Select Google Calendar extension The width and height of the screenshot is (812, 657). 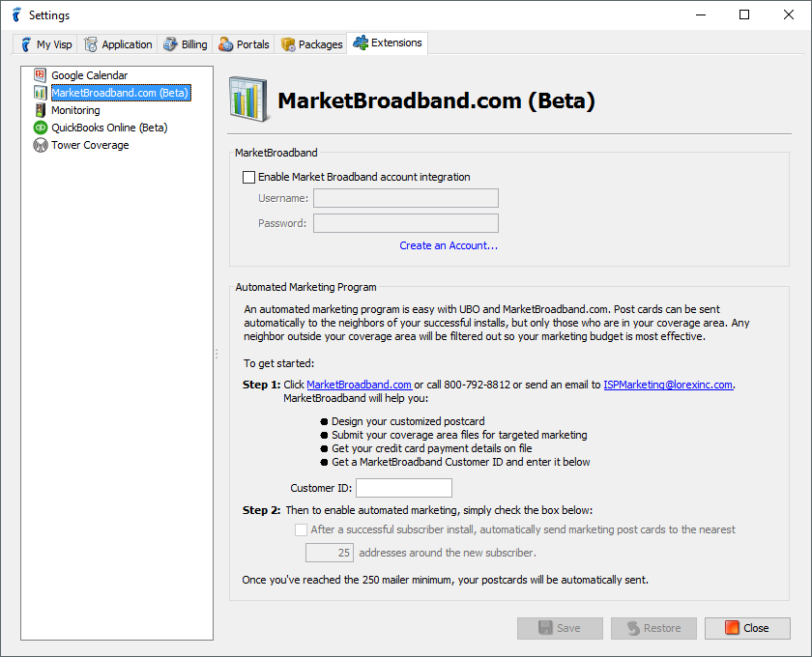click(89, 75)
